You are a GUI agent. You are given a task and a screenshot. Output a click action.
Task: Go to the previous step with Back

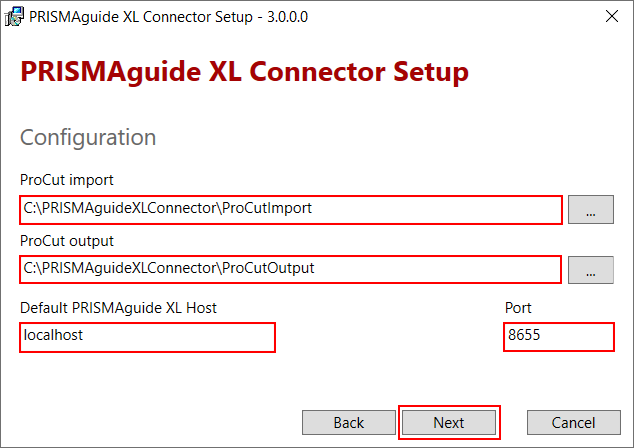(x=348, y=423)
